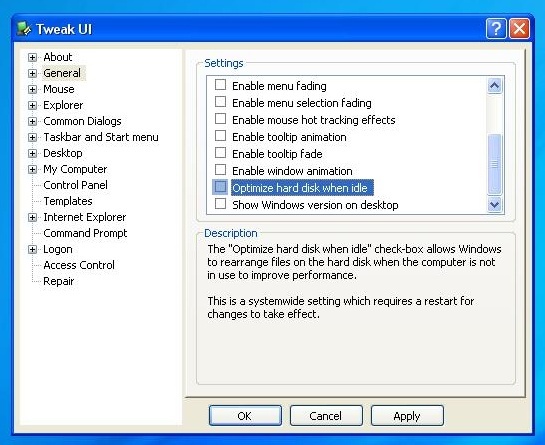The height and width of the screenshot is (445, 545).
Task: Open Access Control section
Action: click(x=79, y=265)
